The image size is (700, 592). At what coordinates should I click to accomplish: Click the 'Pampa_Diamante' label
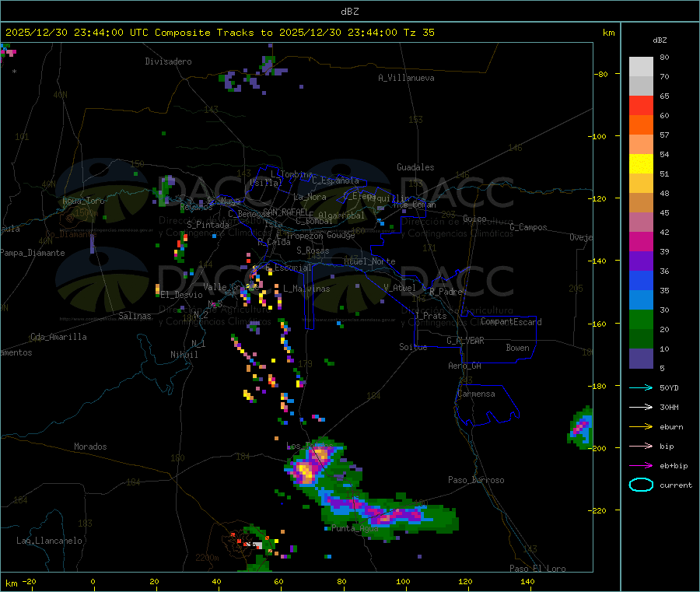pyautogui.click(x=33, y=253)
